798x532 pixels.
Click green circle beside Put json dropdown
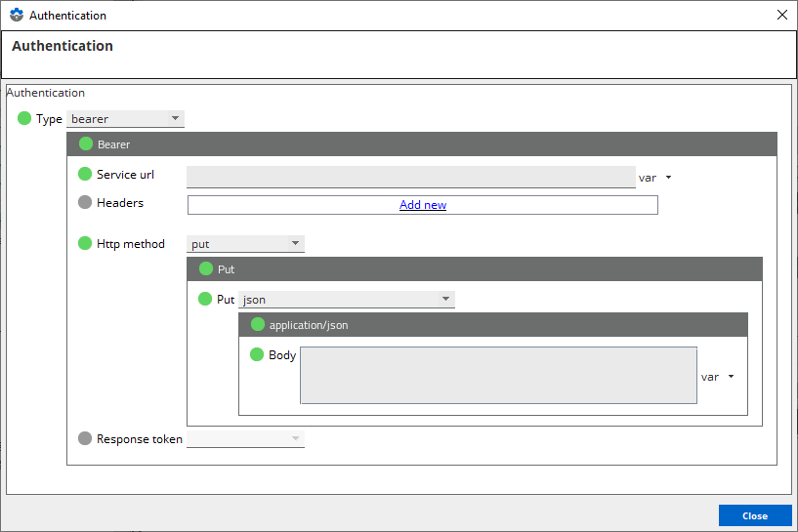[x=205, y=299]
